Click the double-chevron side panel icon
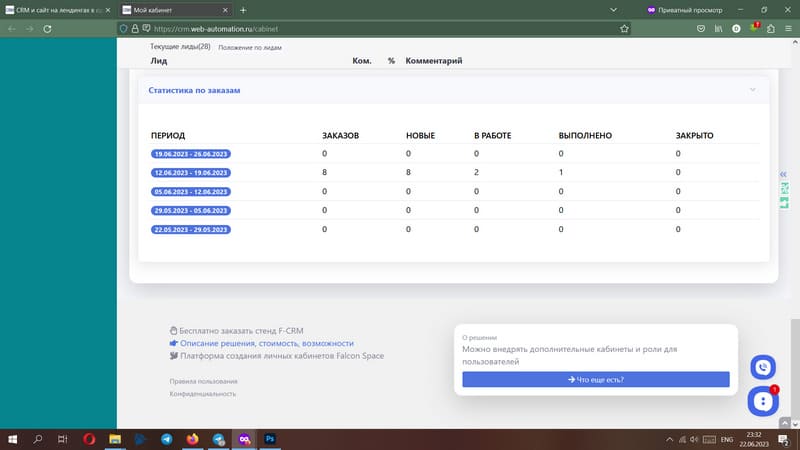The height and width of the screenshot is (450, 800). coord(784,173)
